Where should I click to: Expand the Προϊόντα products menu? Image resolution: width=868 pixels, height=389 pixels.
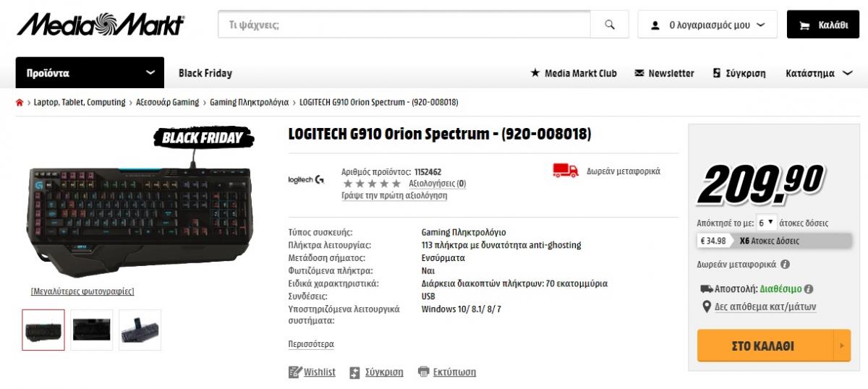tap(90, 73)
